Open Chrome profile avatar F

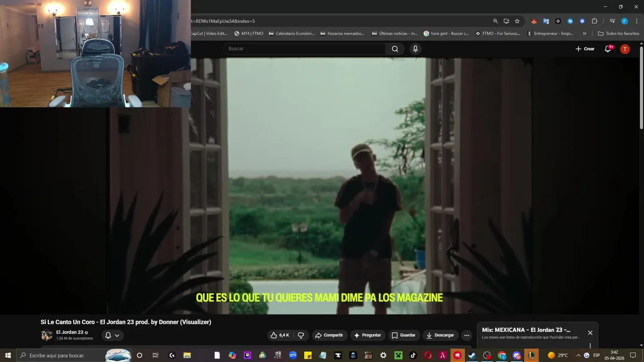pyautogui.click(x=624, y=21)
